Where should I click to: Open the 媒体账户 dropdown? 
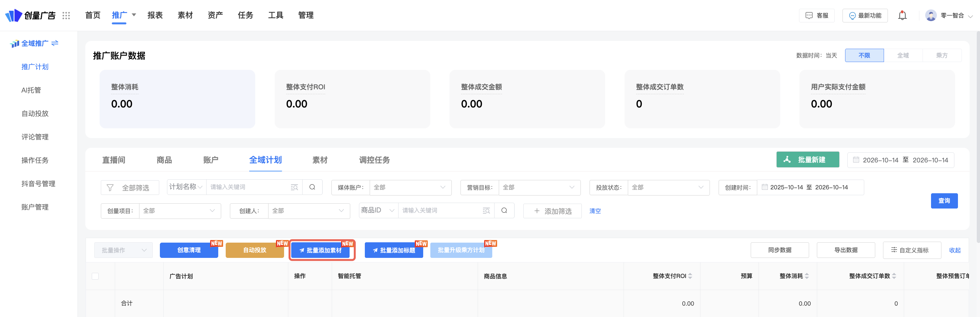click(410, 187)
